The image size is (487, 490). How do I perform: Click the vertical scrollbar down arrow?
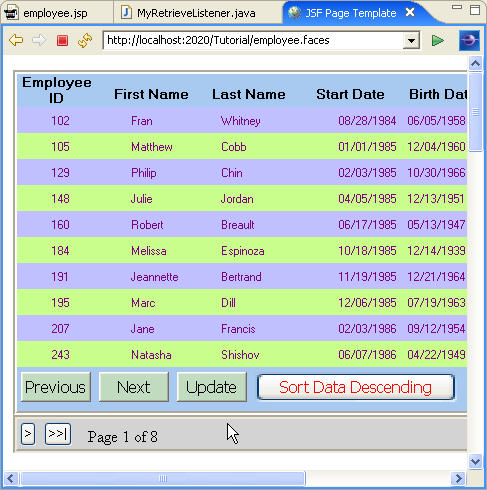(x=475, y=462)
